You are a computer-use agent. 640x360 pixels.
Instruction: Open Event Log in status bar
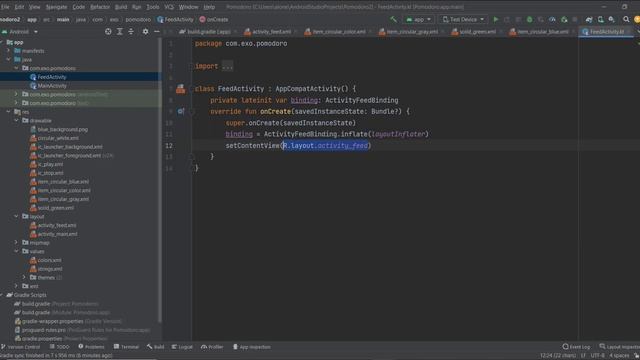(x=576, y=347)
